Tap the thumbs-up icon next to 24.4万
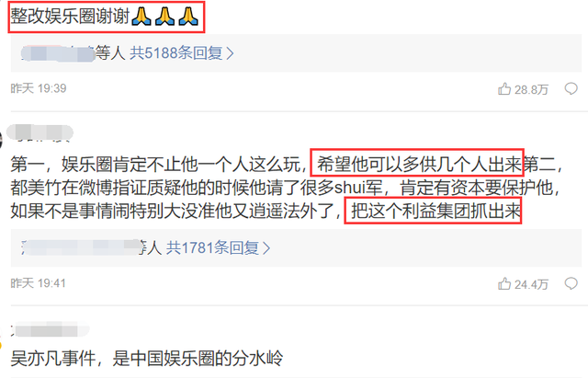 (x=504, y=283)
